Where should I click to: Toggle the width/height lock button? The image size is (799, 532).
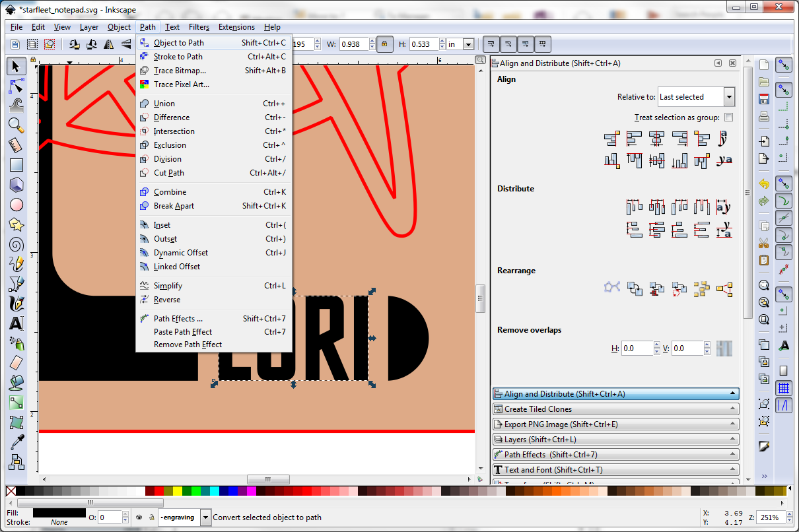tap(384, 44)
